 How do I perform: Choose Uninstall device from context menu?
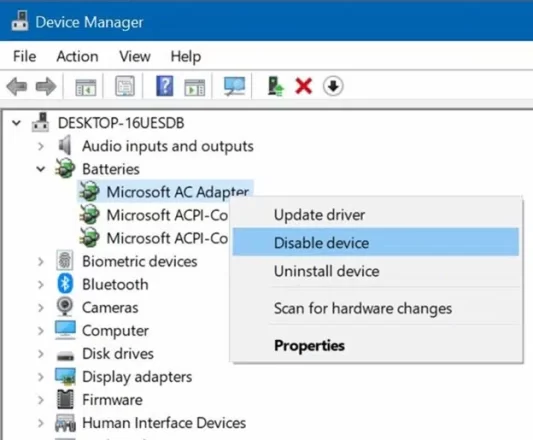pos(376,271)
